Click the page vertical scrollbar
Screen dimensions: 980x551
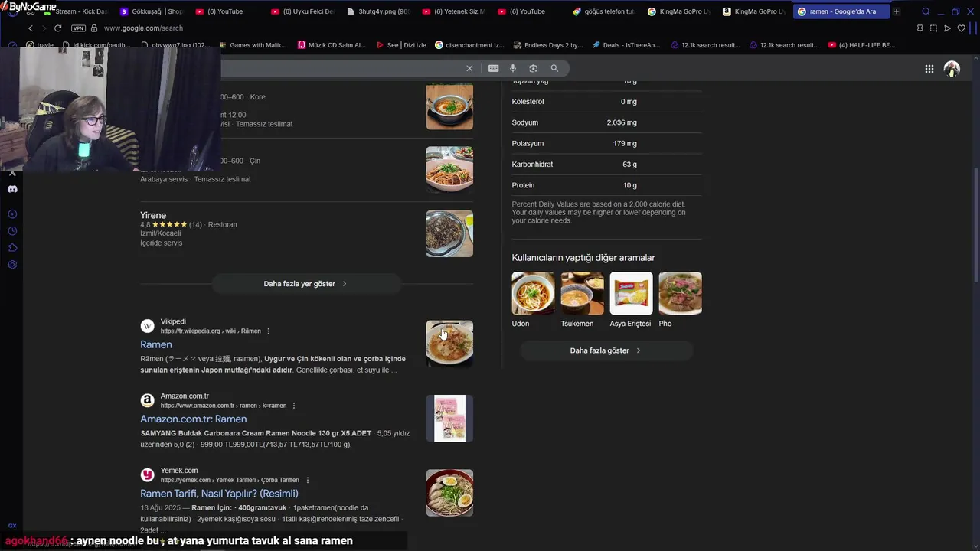(975, 224)
